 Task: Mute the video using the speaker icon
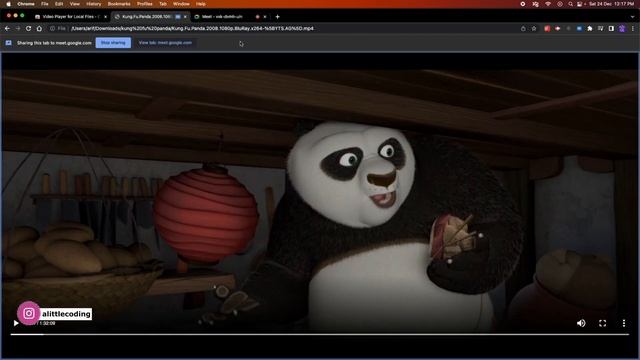pyautogui.click(x=581, y=323)
